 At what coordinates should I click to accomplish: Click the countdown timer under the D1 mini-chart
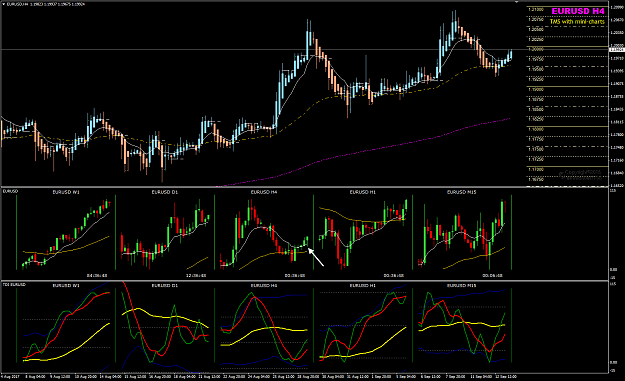point(196,275)
